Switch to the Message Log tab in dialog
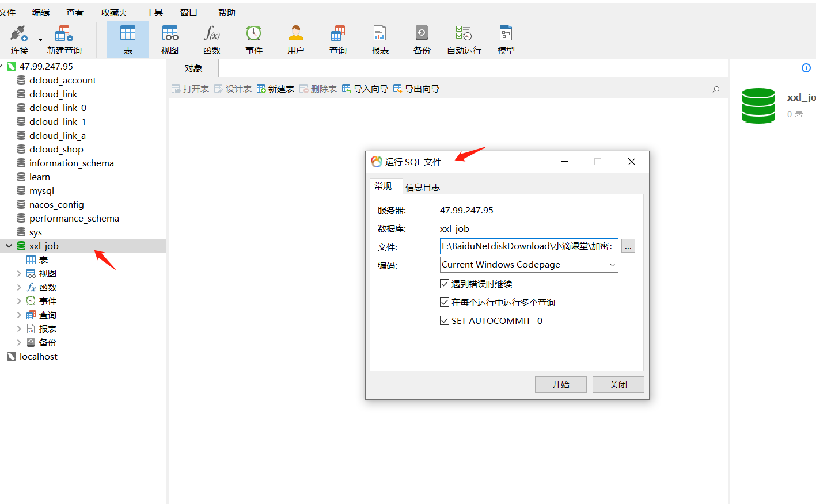 coord(422,187)
